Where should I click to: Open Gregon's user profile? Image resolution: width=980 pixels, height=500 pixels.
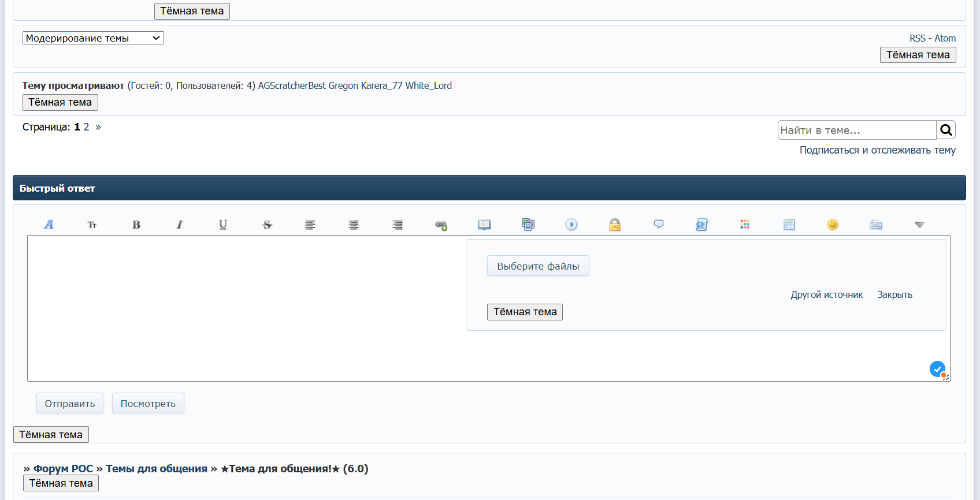[343, 85]
